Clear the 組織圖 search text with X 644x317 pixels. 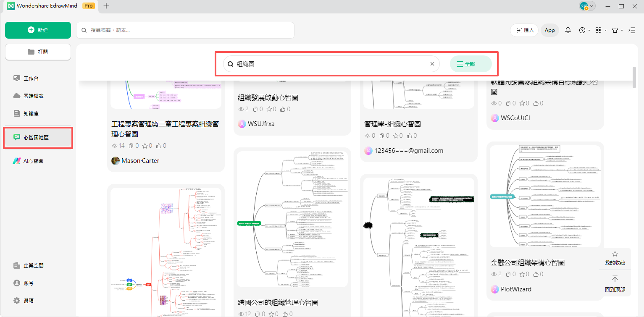(x=432, y=64)
